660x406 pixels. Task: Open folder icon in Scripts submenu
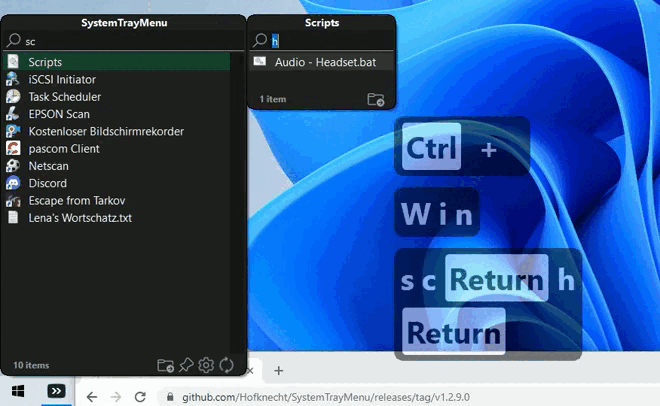click(376, 99)
